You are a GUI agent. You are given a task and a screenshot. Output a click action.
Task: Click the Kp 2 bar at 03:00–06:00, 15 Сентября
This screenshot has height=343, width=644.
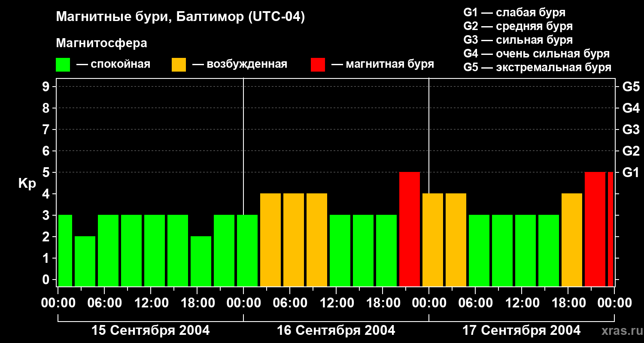(85, 262)
